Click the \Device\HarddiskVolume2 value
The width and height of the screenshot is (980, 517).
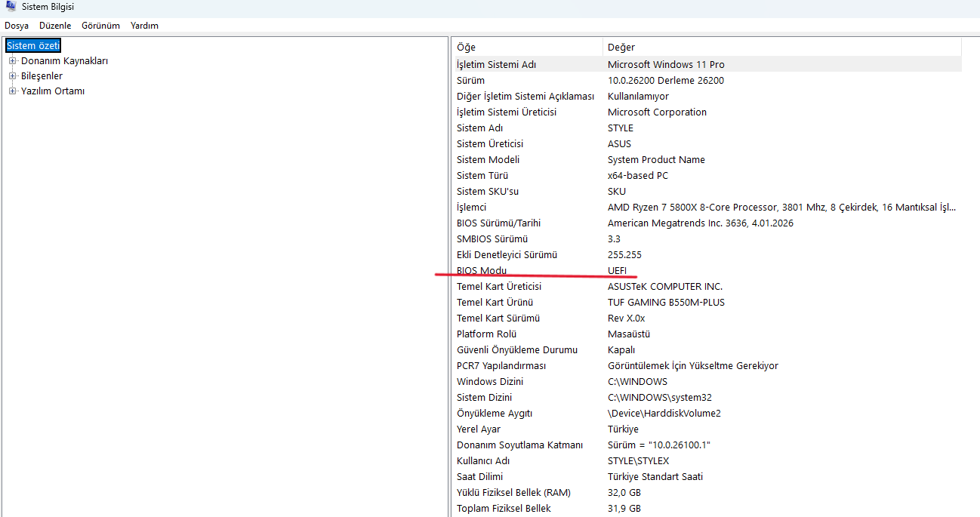click(x=664, y=414)
